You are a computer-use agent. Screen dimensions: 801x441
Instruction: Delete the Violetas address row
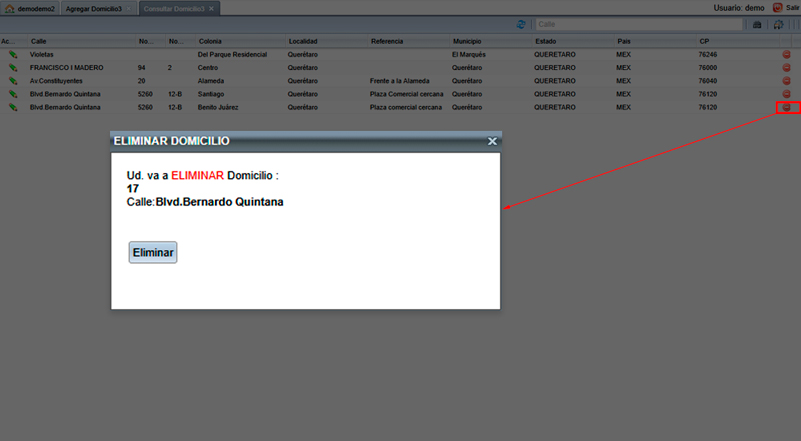pyautogui.click(x=786, y=54)
